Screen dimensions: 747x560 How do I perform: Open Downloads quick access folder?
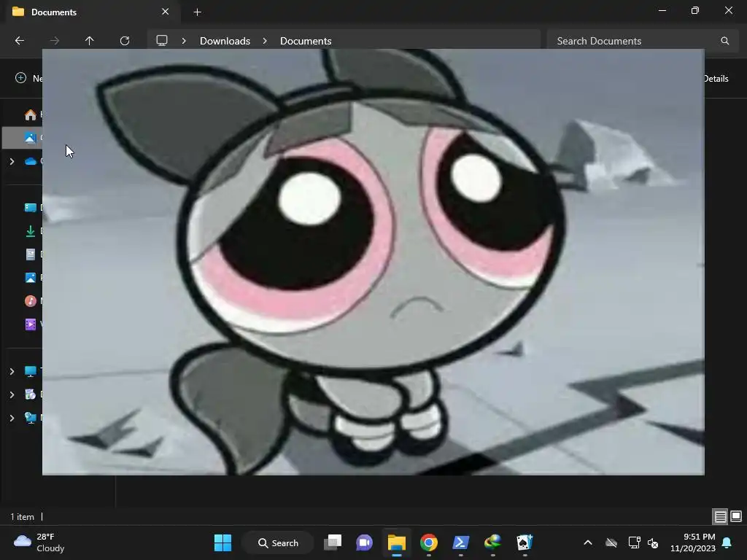[31, 231]
